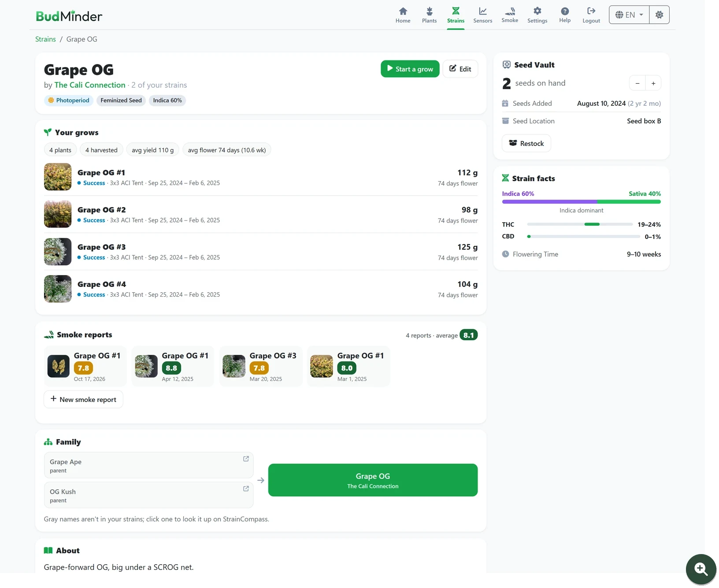Open the Grape OG #1 grow thumbnail

(x=58, y=177)
